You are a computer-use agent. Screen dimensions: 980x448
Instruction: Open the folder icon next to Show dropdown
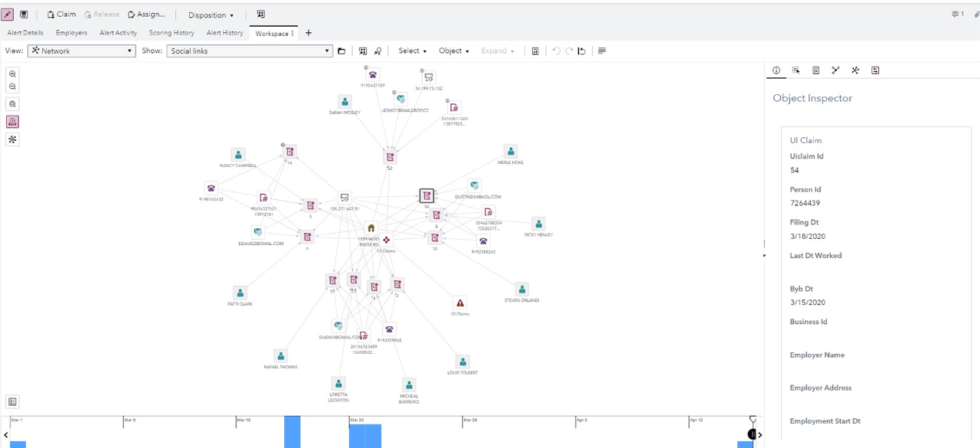pos(341,51)
